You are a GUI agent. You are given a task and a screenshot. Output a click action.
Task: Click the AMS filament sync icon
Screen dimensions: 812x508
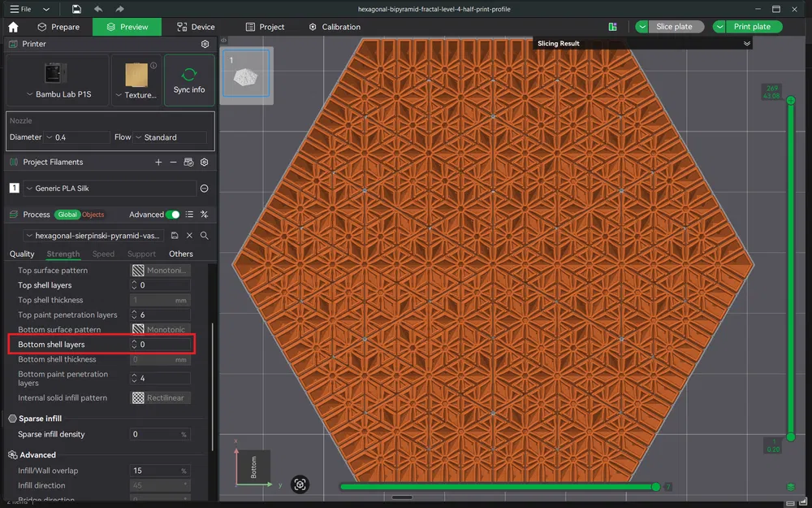coord(188,162)
